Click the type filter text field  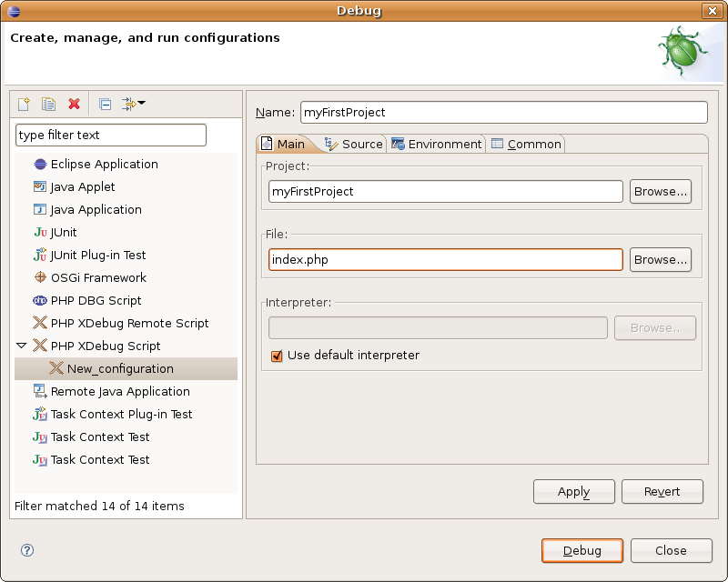[x=111, y=135]
